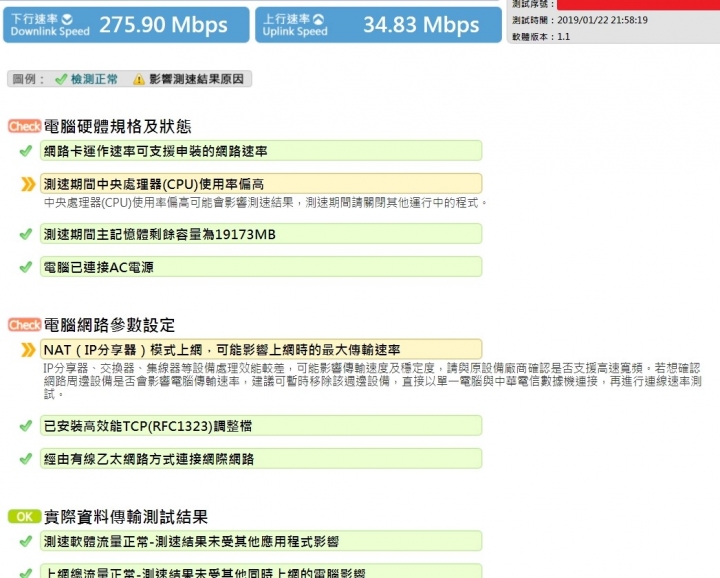Click the red redacted test serial number bar
Image resolution: width=720 pixels, height=578 pixels.
(638, 5)
